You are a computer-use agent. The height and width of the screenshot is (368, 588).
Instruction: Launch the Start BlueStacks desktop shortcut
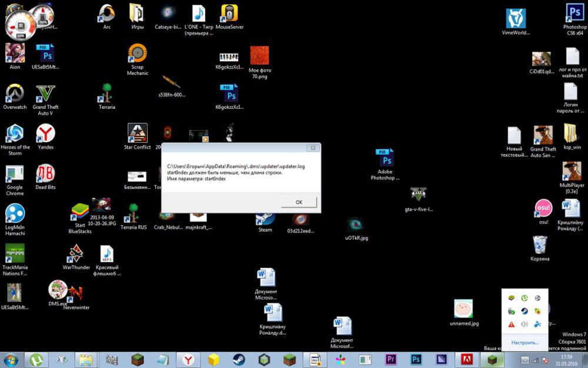(80, 219)
